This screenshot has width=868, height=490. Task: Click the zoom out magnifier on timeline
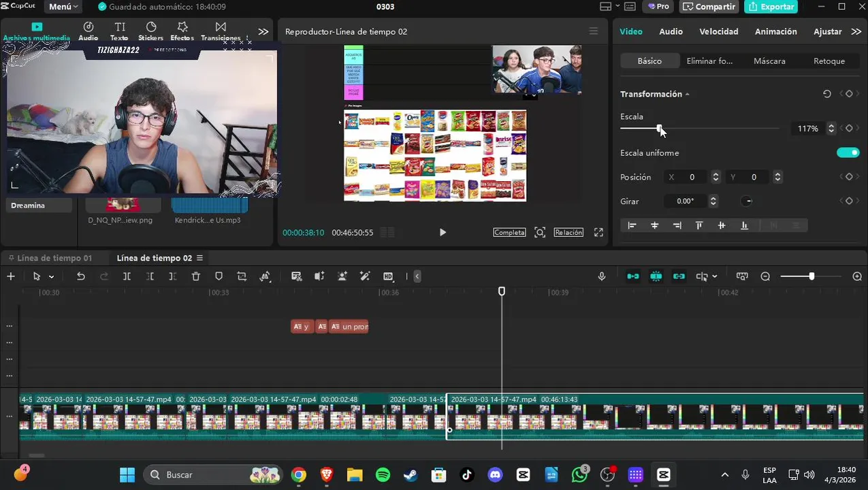click(765, 276)
